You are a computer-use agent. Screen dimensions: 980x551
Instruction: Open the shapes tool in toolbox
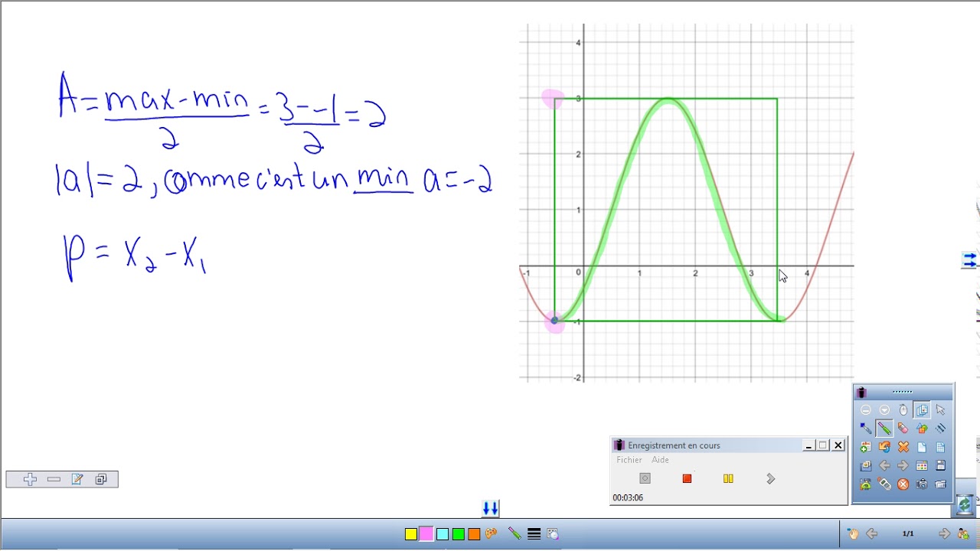click(922, 429)
